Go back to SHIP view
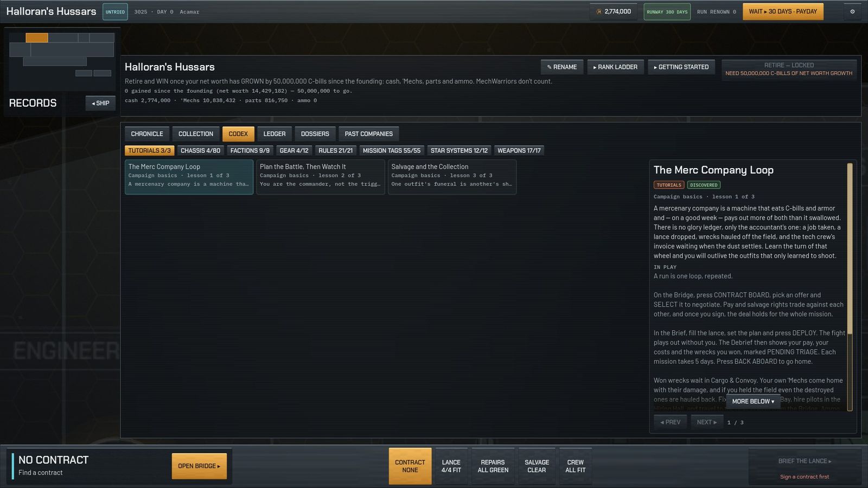868x488 pixels. pyautogui.click(x=100, y=103)
